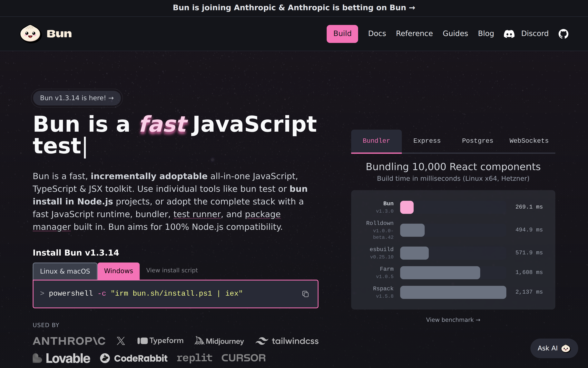Click the Farm v1.0.5 label
This screenshot has height=368, width=588.
tap(385, 273)
